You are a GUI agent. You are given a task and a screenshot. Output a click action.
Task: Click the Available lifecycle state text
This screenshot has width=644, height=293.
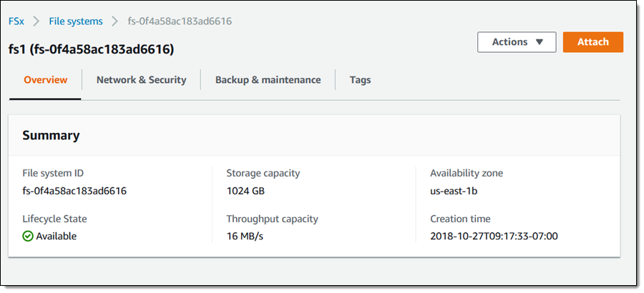tap(56, 236)
